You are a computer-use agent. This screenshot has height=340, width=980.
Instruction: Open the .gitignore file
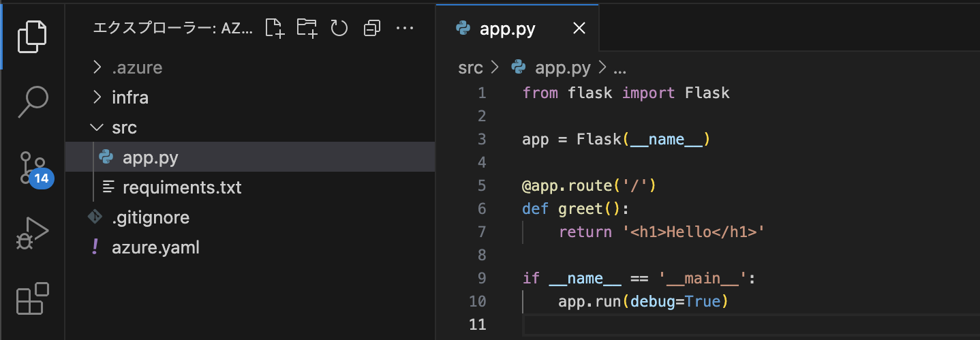[x=250, y=217]
